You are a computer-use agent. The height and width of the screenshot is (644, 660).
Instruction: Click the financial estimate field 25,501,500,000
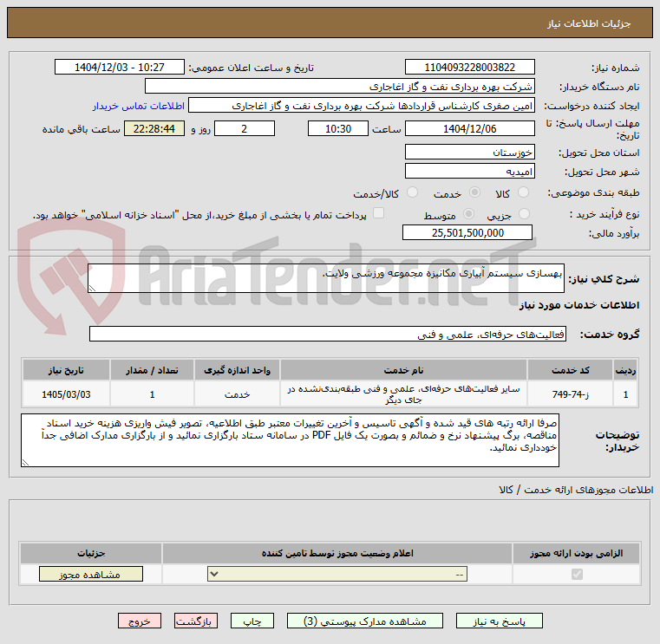pos(467,232)
